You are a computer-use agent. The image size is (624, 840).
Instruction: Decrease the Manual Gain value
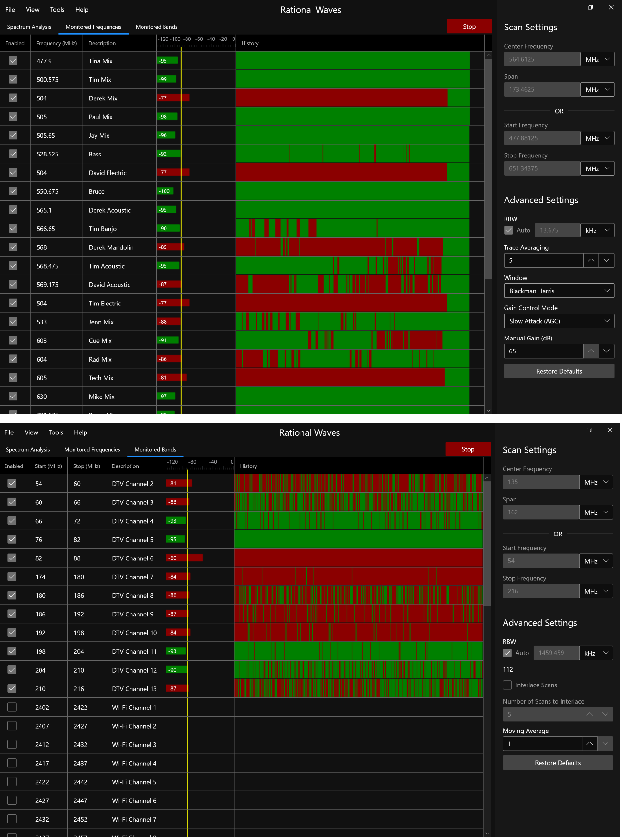[606, 351]
